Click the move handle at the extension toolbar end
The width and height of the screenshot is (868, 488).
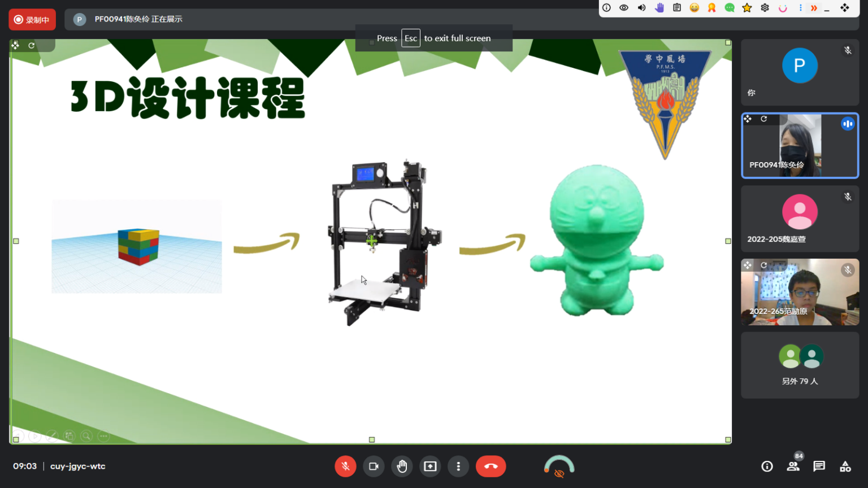point(845,8)
